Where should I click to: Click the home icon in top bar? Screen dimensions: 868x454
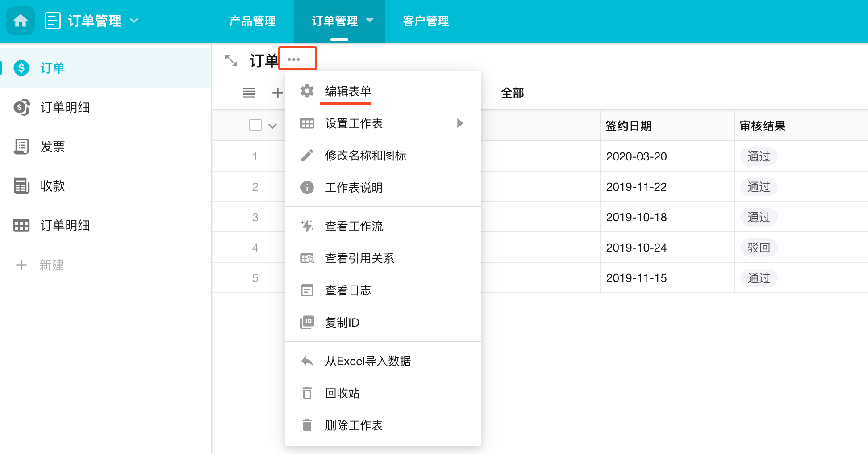[x=21, y=21]
